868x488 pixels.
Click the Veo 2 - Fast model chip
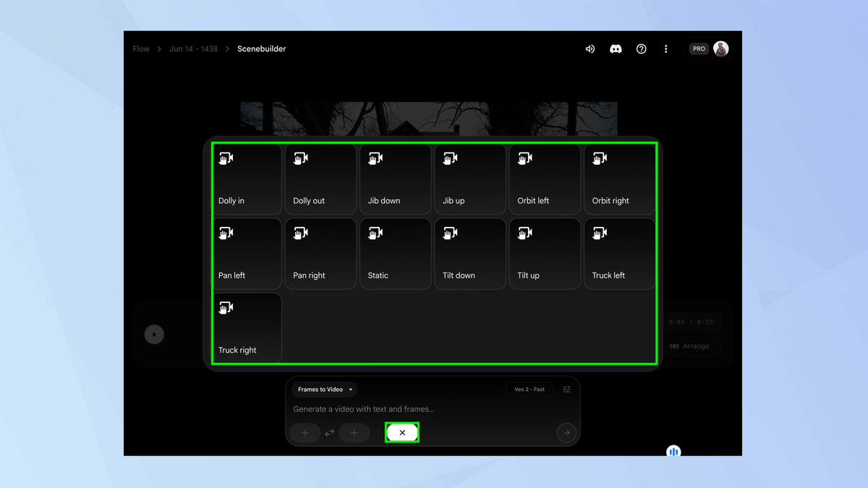coord(529,390)
